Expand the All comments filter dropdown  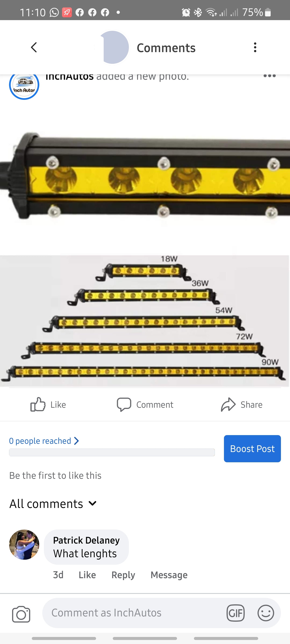53,504
